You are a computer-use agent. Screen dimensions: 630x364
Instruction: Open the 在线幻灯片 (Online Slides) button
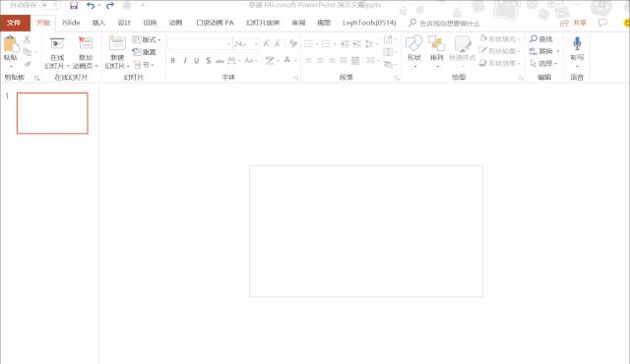click(x=57, y=52)
